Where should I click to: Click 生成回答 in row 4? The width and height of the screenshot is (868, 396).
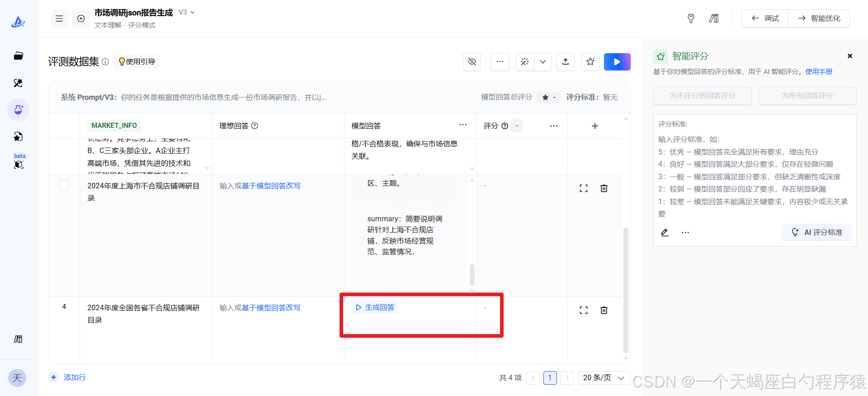coord(375,307)
